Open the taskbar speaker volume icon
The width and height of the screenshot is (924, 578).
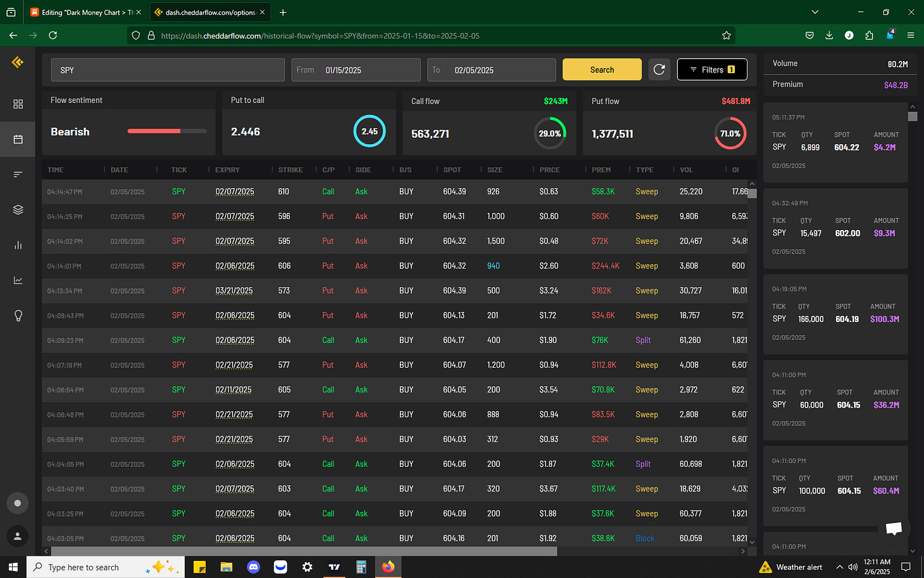tap(852, 567)
